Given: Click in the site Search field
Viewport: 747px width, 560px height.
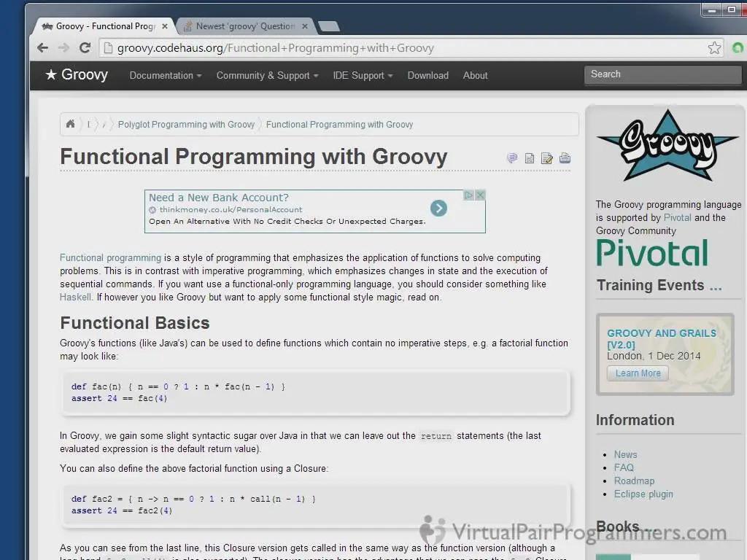Looking at the screenshot, I should click(662, 74).
